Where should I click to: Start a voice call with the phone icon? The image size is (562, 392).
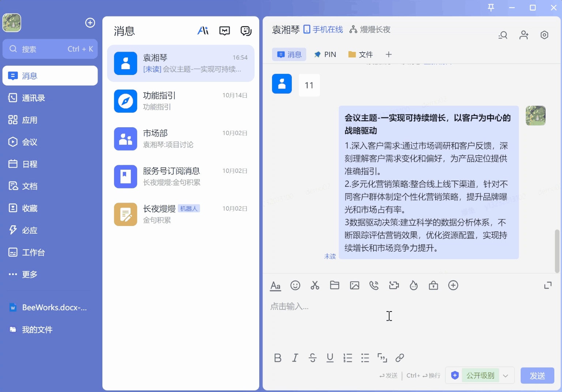[x=374, y=285]
